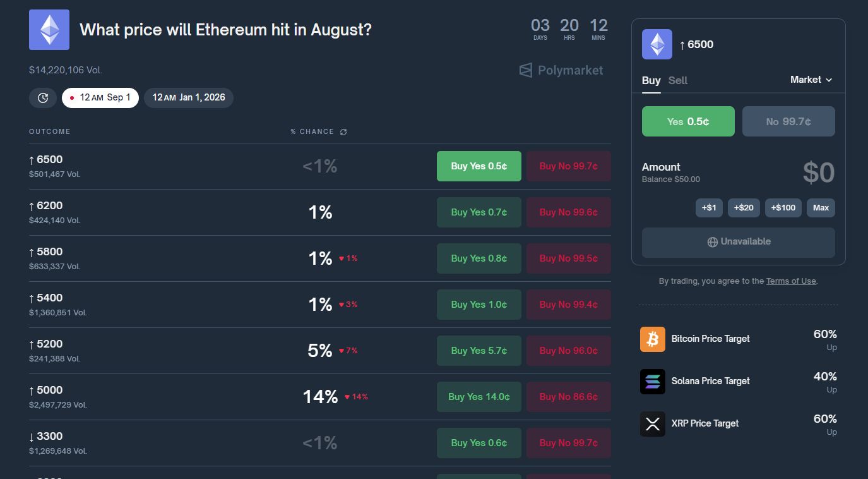Click Buy Yes 14.0¢ for ↑ 5000

click(479, 397)
